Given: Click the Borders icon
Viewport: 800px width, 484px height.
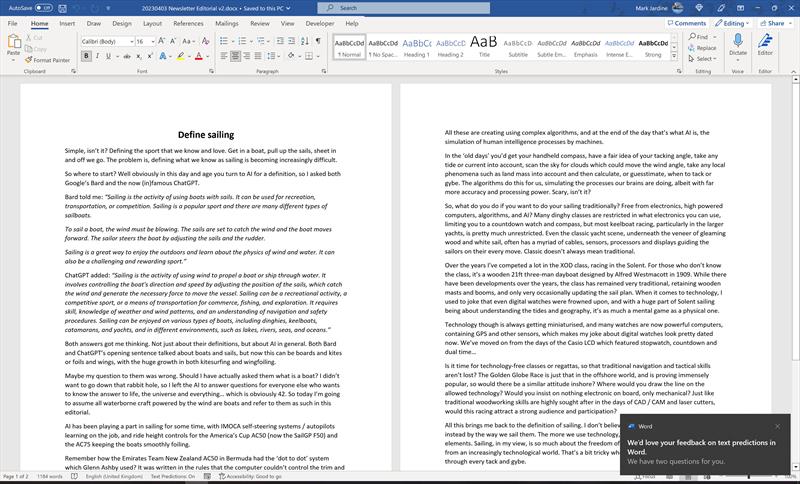Looking at the screenshot, I should [309, 56].
